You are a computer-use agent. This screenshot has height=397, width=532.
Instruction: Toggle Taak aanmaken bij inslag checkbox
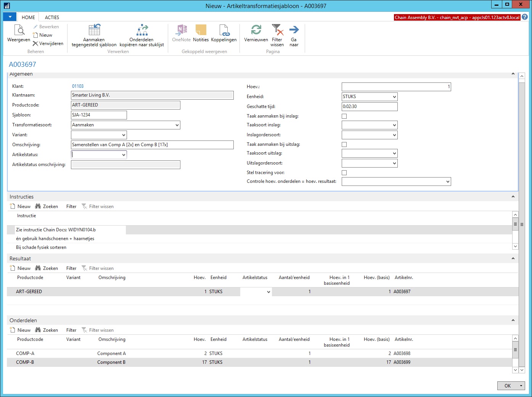click(x=344, y=116)
